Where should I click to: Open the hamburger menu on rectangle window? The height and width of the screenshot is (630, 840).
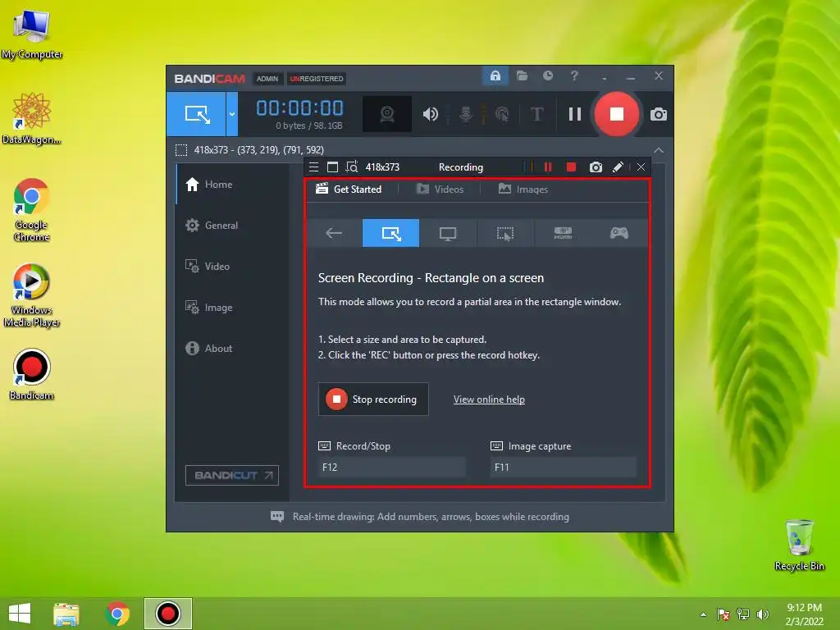click(314, 167)
